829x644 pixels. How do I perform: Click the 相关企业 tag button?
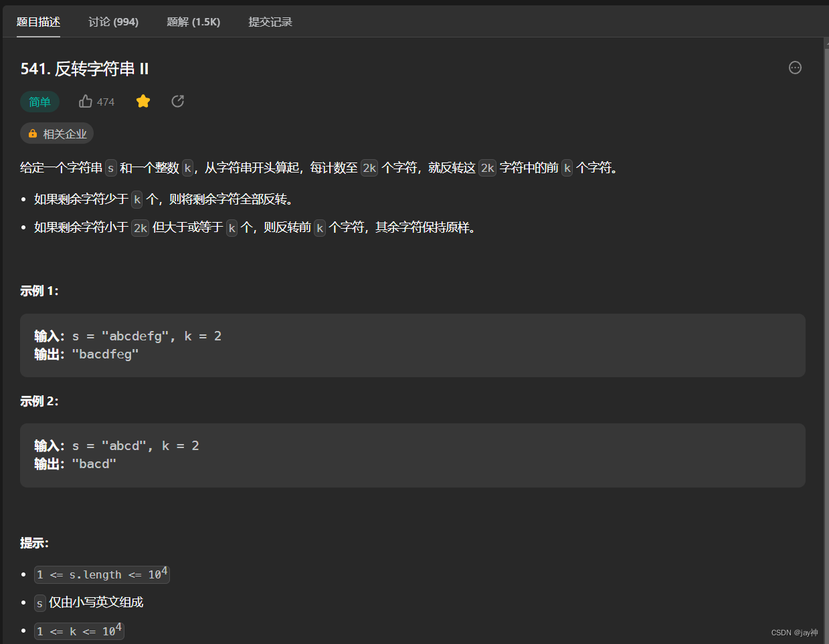(57, 133)
